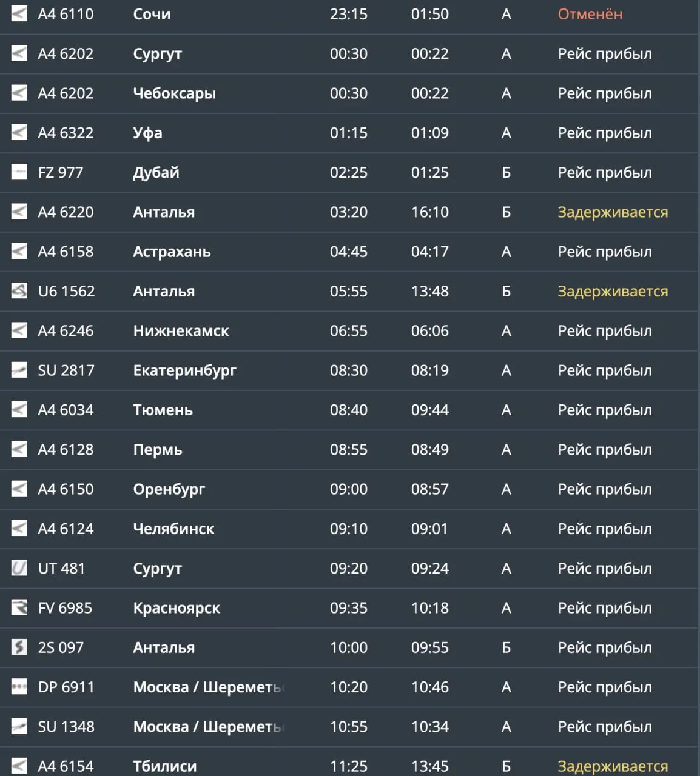This screenshot has width=700, height=776.
Task: Click flight number A4 6322 from Уфа
Action: click(x=66, y=133)
